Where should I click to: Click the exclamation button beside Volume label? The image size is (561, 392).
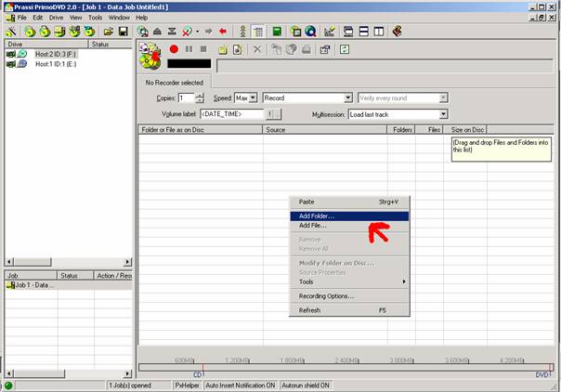(x=272, y=114)
